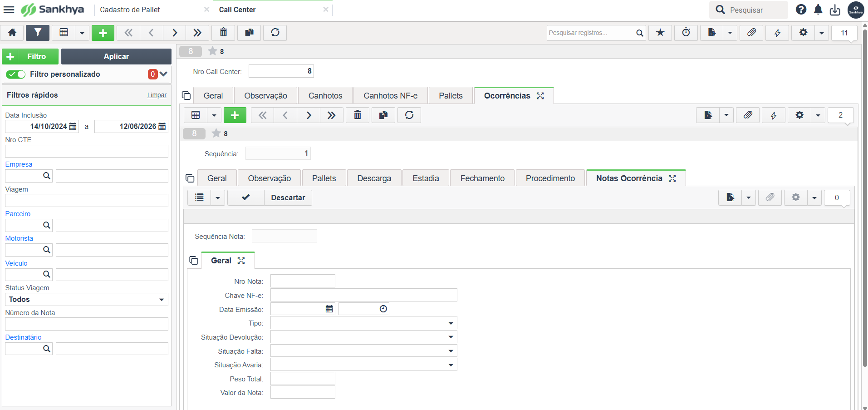This screenshot has height=410, width=868.
Task: Add new Call Center record
Action: [103, 33]
